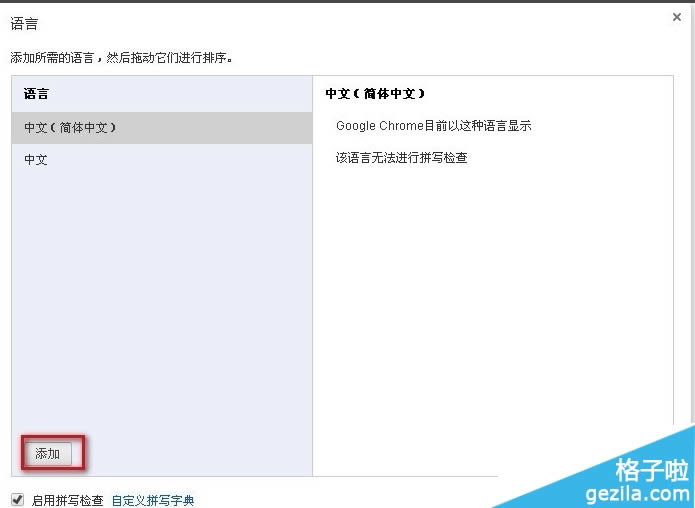Click the Google Chrome目前以这种语言显示 message

433,126
